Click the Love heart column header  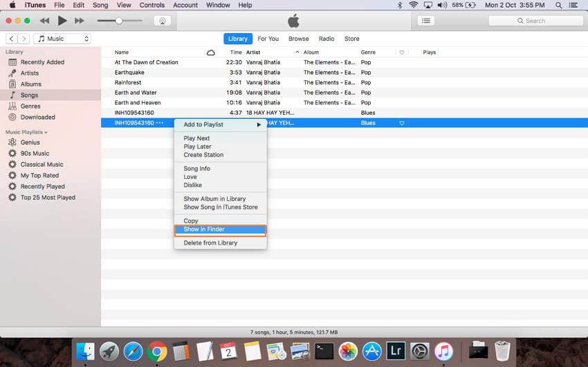click(x=402, y=53)
